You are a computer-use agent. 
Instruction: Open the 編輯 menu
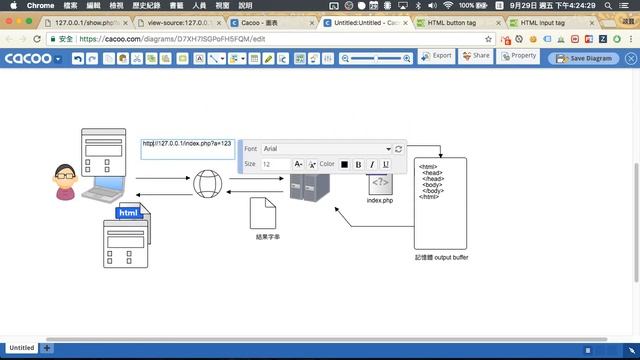click(x=93, y=6)
